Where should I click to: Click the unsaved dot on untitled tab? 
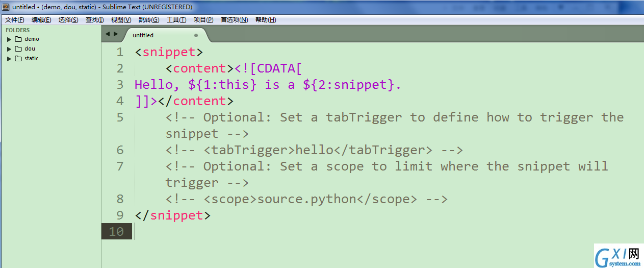(196, 35)
